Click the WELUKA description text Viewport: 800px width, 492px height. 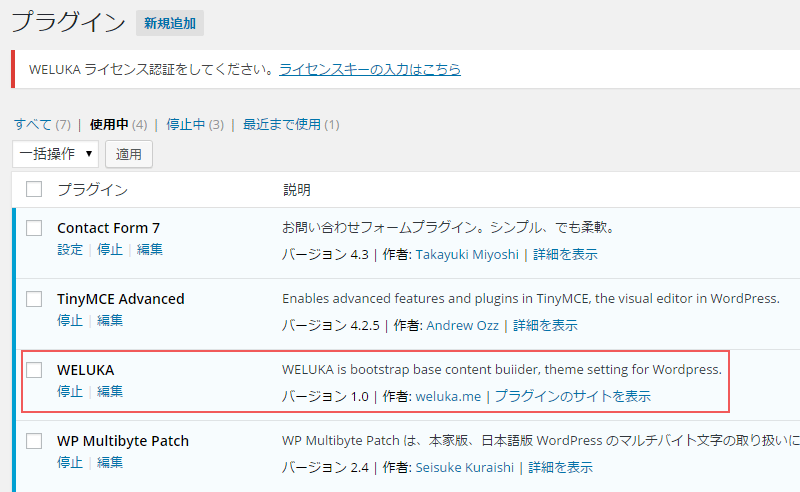[502, 370]
